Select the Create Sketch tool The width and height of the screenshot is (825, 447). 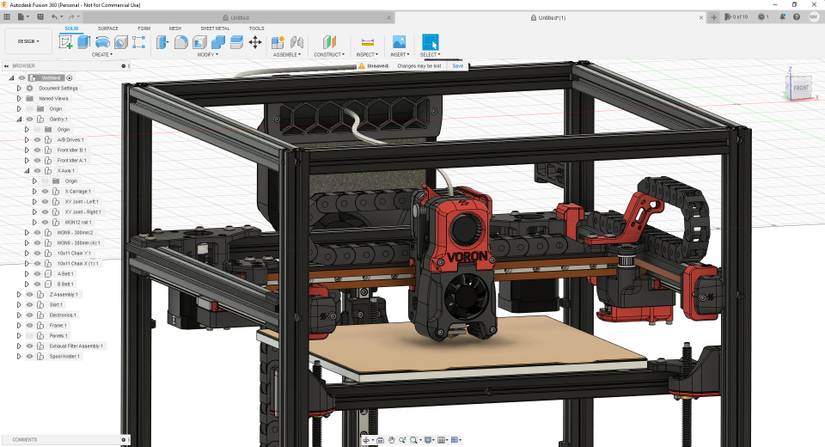click(x=66, y=42)
